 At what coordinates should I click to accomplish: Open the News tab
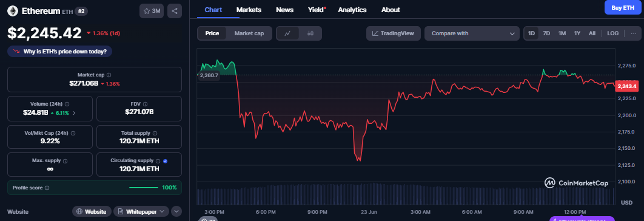pyautogui.click(x=284, y=10)
